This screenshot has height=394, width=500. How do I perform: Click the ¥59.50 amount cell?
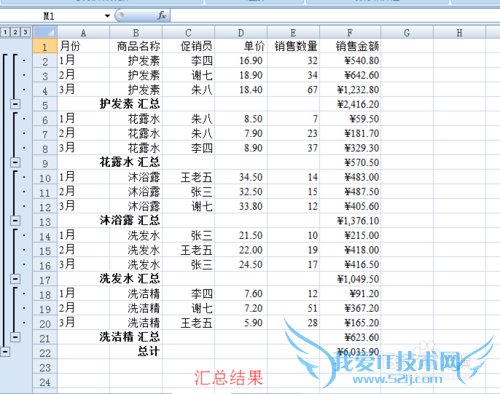pyautogui.click(x=350, y=119)
